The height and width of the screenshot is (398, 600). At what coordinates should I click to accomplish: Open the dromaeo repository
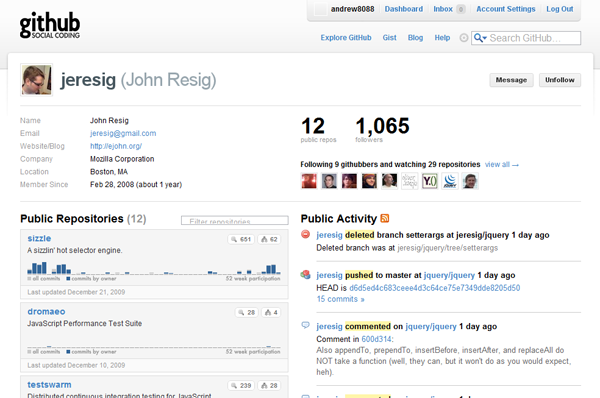pyautogui.click(x=46, y=312)
